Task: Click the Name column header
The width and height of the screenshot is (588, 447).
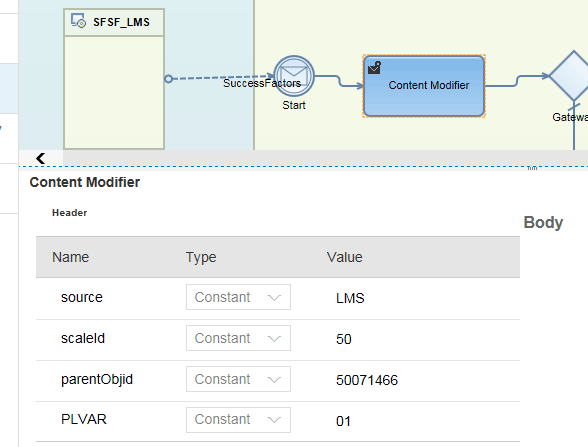Action: tap(70, 257)
